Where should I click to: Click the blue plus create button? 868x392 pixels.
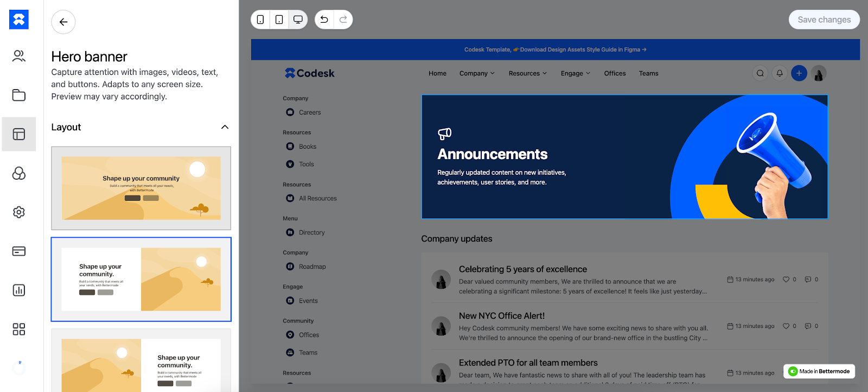point(799,73)
